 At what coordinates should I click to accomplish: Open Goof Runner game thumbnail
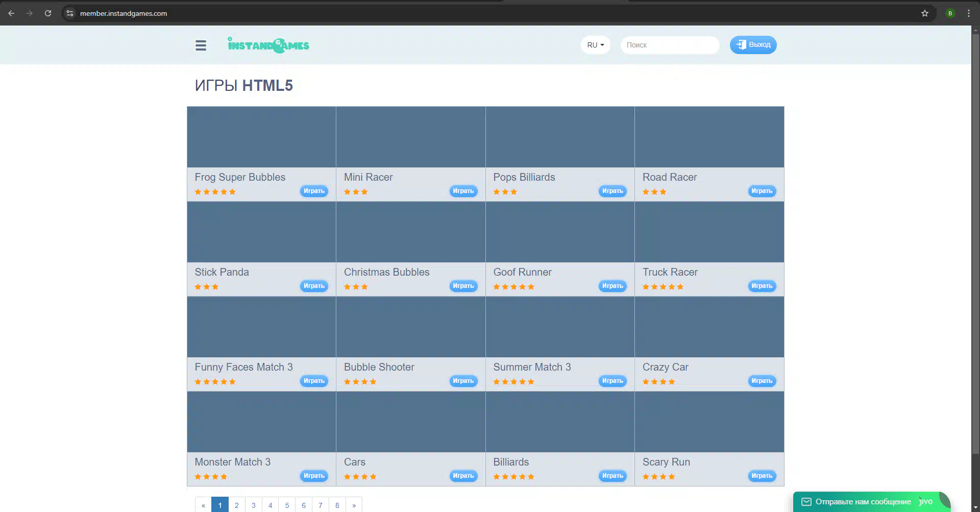[560, 232]
